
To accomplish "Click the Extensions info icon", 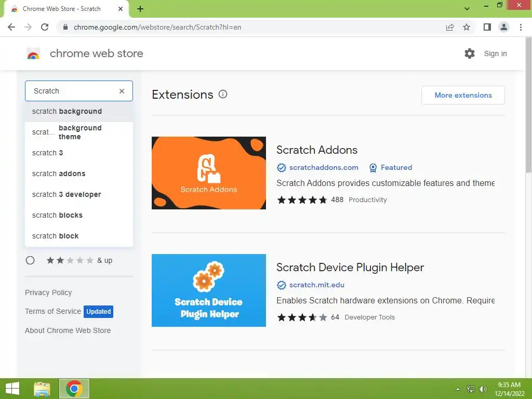I will (222, 95).
